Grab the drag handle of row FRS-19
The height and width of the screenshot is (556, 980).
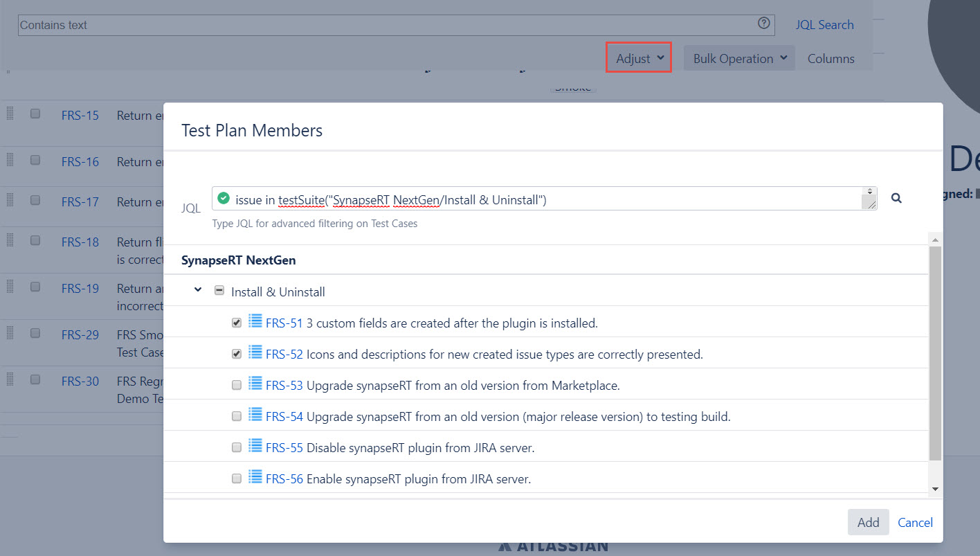(10, 287)
